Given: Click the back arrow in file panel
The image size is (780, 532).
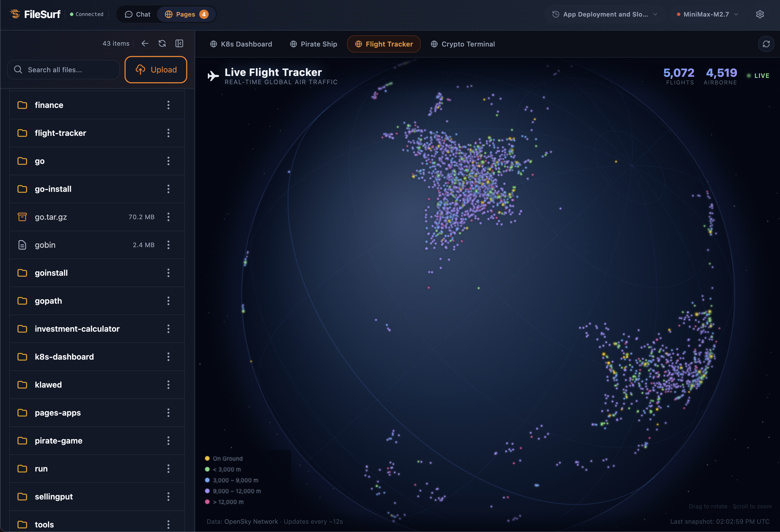Looking at the screenshot, I should (145, 43).
